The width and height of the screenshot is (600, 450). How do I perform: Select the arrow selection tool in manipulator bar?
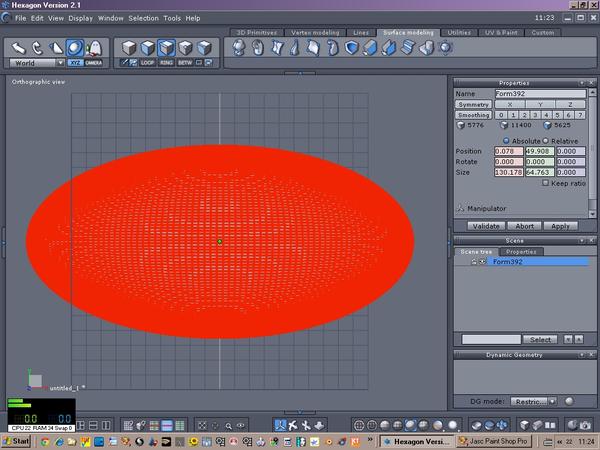click(x=18, y=49)
